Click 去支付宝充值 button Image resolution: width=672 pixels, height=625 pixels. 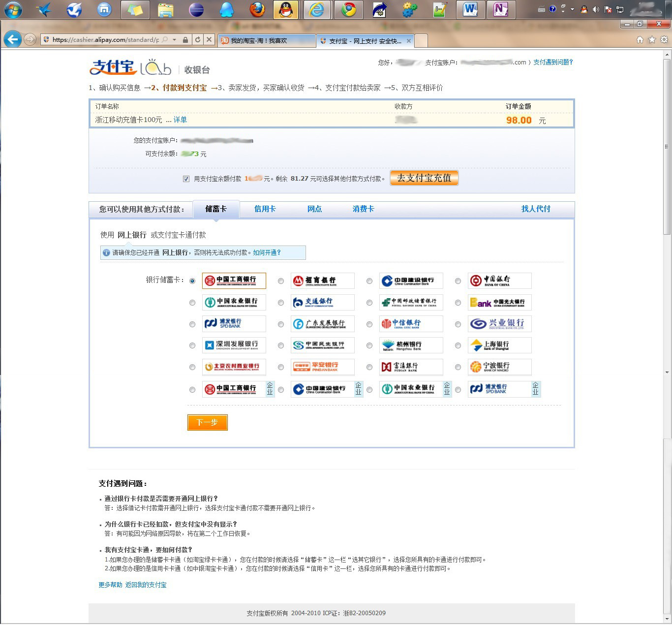click(x=424, y=178)
